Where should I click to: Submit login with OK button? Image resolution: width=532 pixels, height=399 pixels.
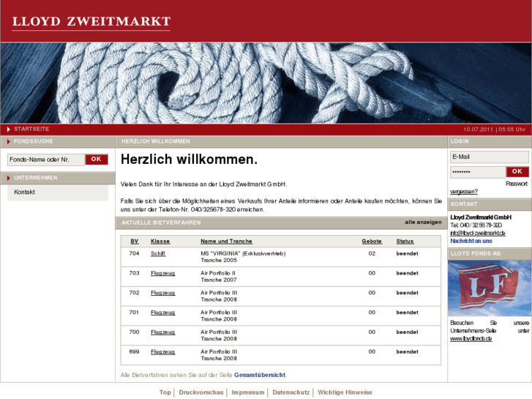coord(517,171)
